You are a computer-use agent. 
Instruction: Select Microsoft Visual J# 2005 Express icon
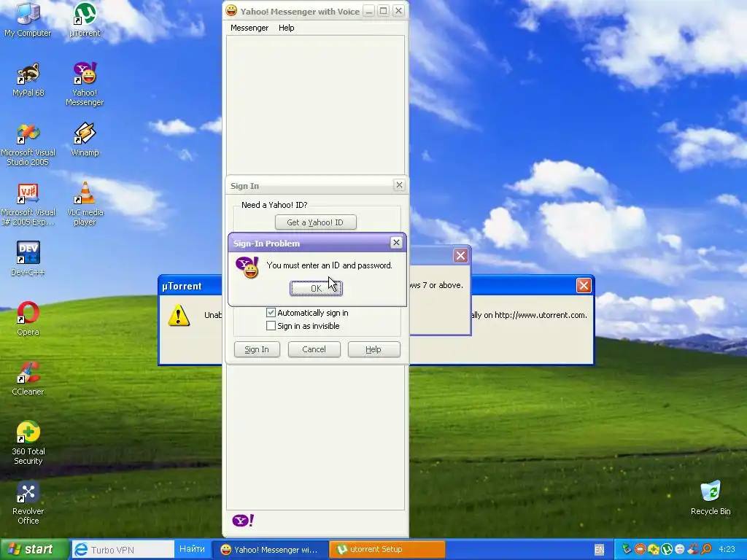point(28,204)
